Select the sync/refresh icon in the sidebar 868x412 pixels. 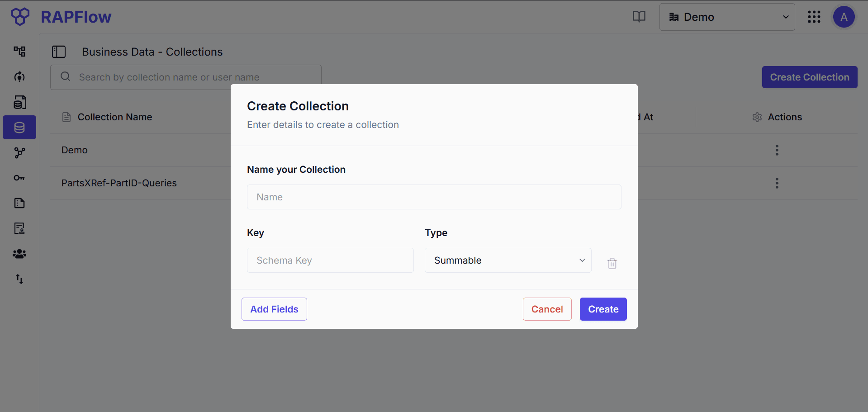(19, 77)
